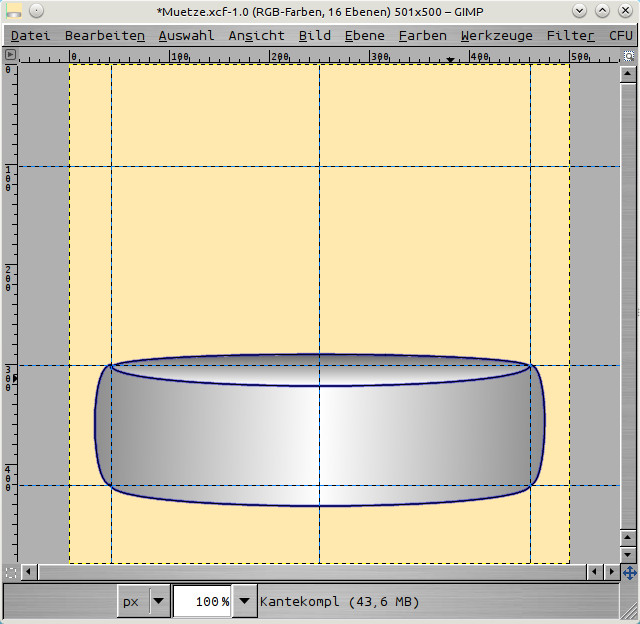Open the Auswahl menu
The height and width of the screenshot is (624, 640).
click(186, 36)
